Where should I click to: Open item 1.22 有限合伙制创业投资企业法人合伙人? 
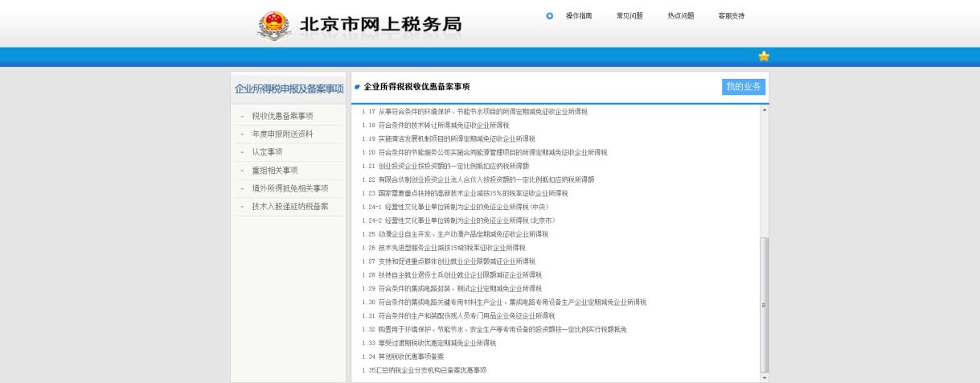478,179
